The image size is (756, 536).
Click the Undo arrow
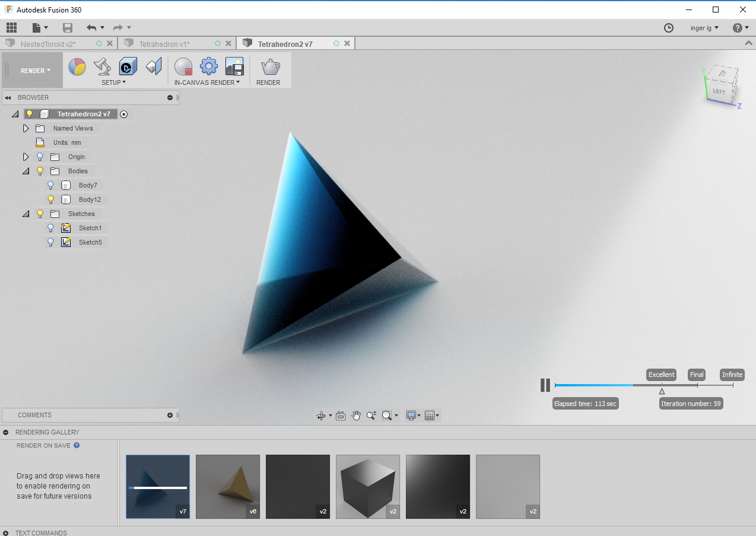(x=91, y=27)
